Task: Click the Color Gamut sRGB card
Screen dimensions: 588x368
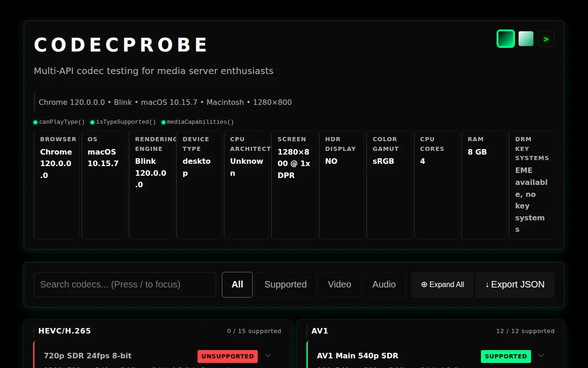Action: [389, 185]
